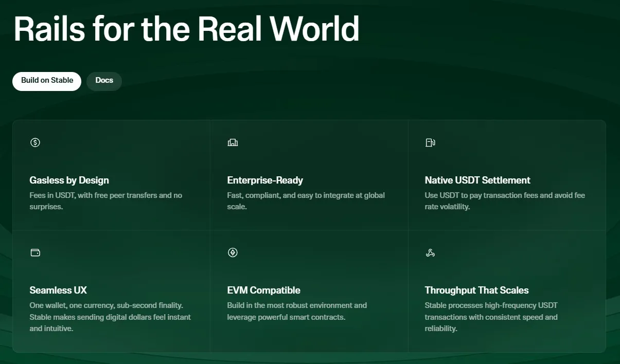Click the Ethereum diamond icon above EVM Compatible
This screenshot has height=364, width=620.
tap(233, 252)
